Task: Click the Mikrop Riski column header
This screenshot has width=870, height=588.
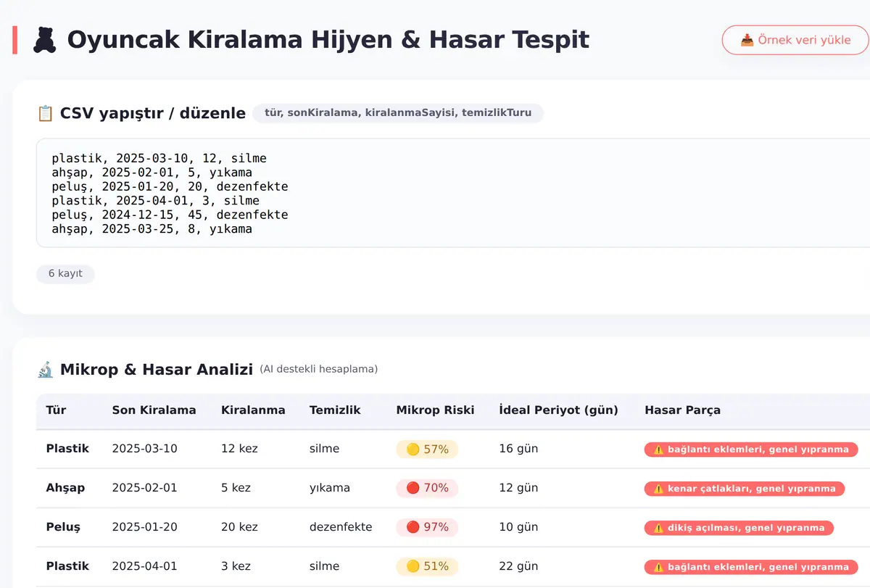Action: pos(435,410)
